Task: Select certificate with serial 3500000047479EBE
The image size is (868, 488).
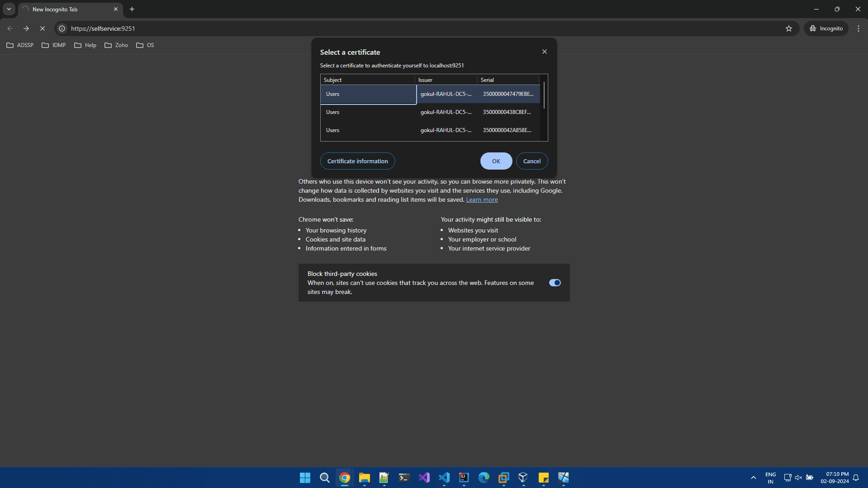Action: pyautogui.click(x=430, y=94)
